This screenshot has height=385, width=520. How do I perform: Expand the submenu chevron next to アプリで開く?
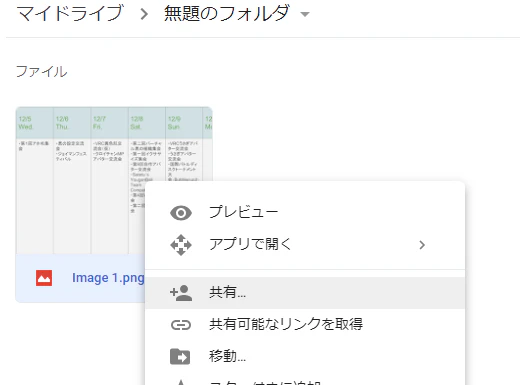422,245
